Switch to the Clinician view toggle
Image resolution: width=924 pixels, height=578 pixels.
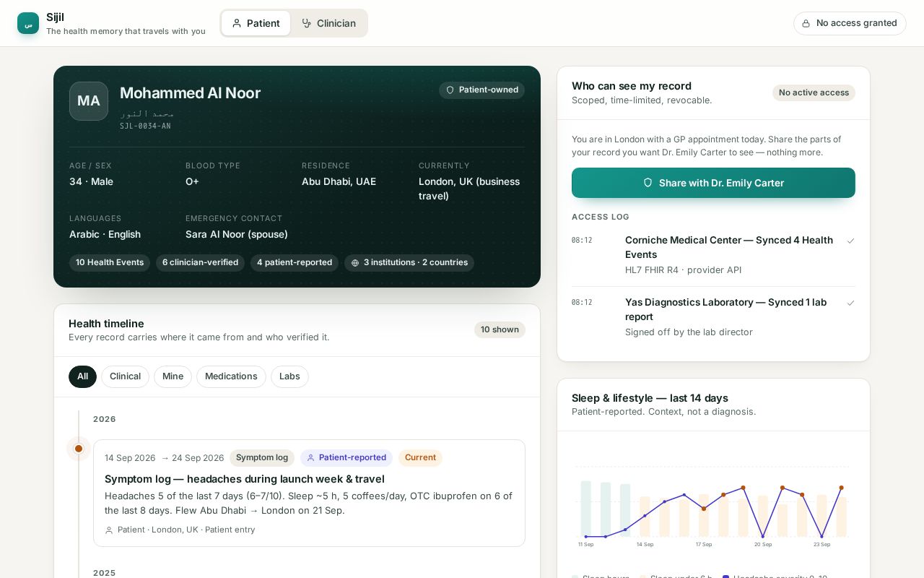[328, 23]
